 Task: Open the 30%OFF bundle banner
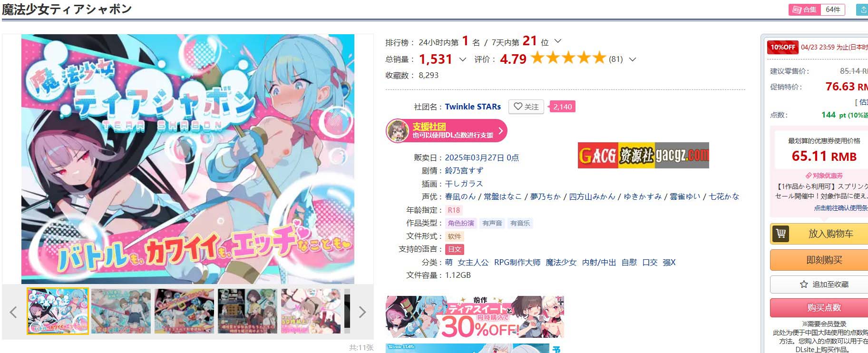pyautogui.click(x=475, y=317)
